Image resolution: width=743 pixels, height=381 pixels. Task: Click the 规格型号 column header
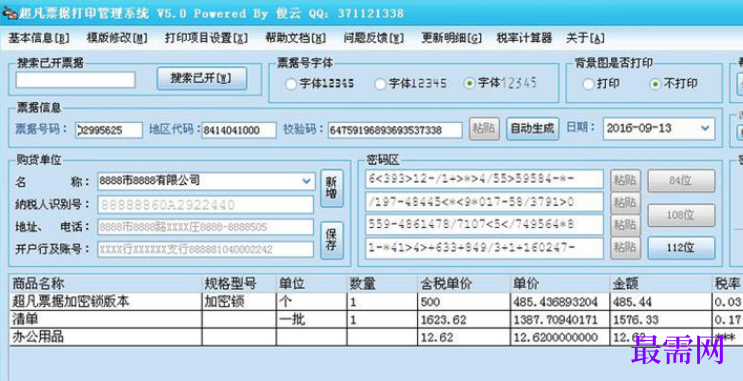click(239, 284)
